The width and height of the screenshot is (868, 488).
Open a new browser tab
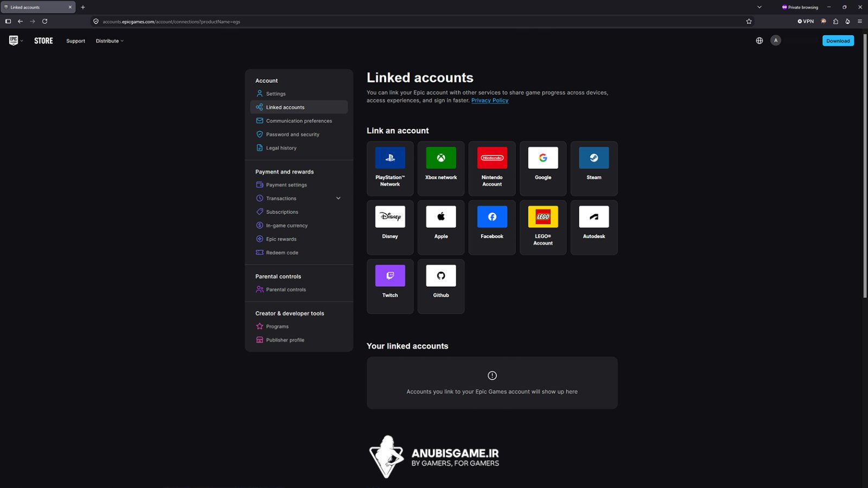point(83,7)
